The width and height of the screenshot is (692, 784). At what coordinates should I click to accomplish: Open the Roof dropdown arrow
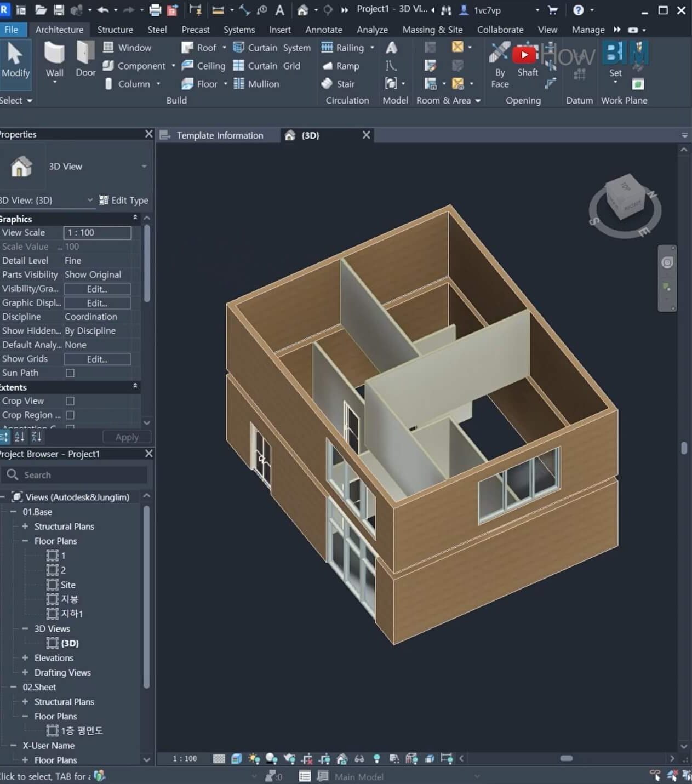(x=224, y=48)
